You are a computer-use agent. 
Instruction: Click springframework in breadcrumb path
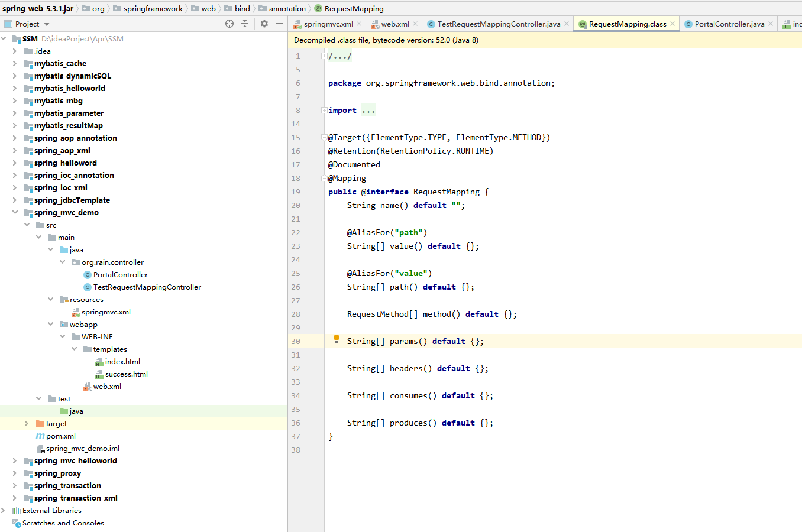[153, 8]
